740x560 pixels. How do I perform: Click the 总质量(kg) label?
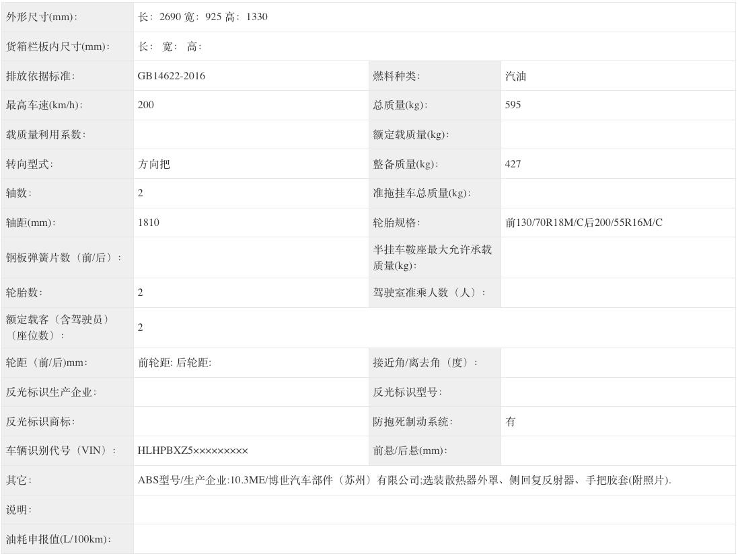400,105
